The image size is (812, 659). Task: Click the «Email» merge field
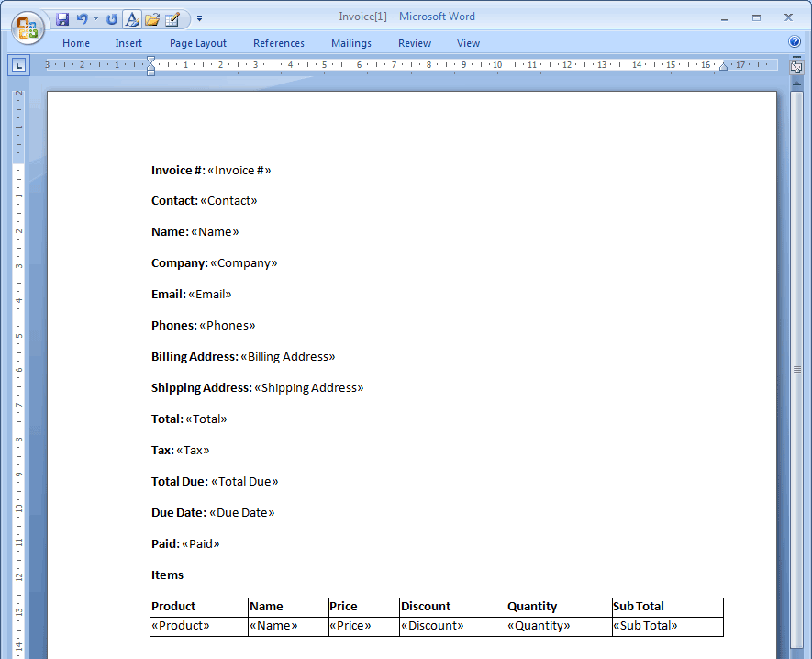coord(210,295)
